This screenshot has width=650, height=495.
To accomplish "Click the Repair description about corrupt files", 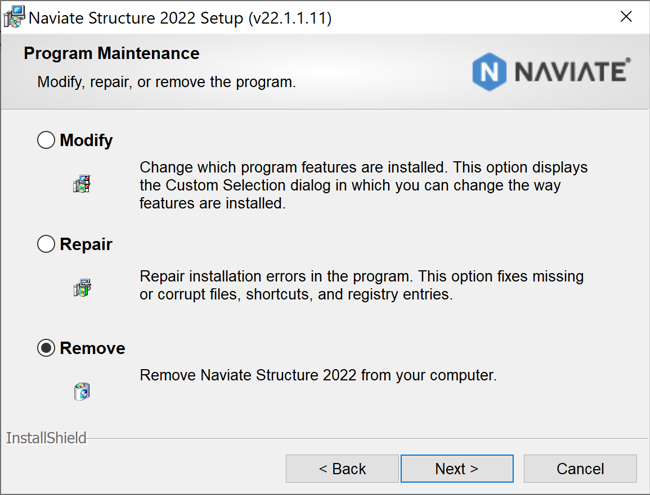I will point(361,285).
